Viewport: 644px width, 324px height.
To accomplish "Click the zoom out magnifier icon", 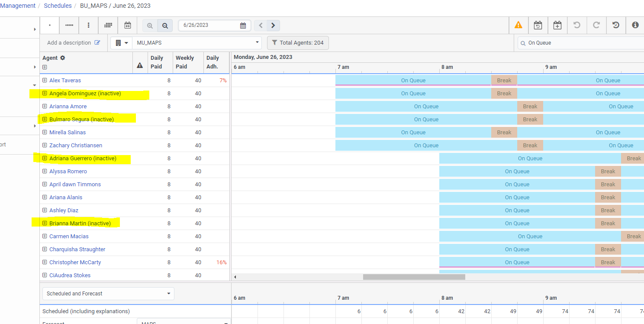I will (x=165, y=26).
